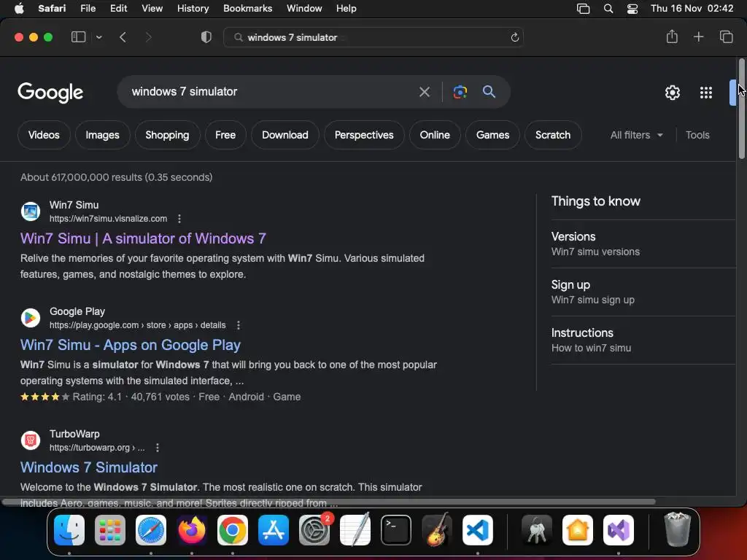Screen dimensions: 747x560
Task: Open the privacy report shield icon
Action: (206, 37)
